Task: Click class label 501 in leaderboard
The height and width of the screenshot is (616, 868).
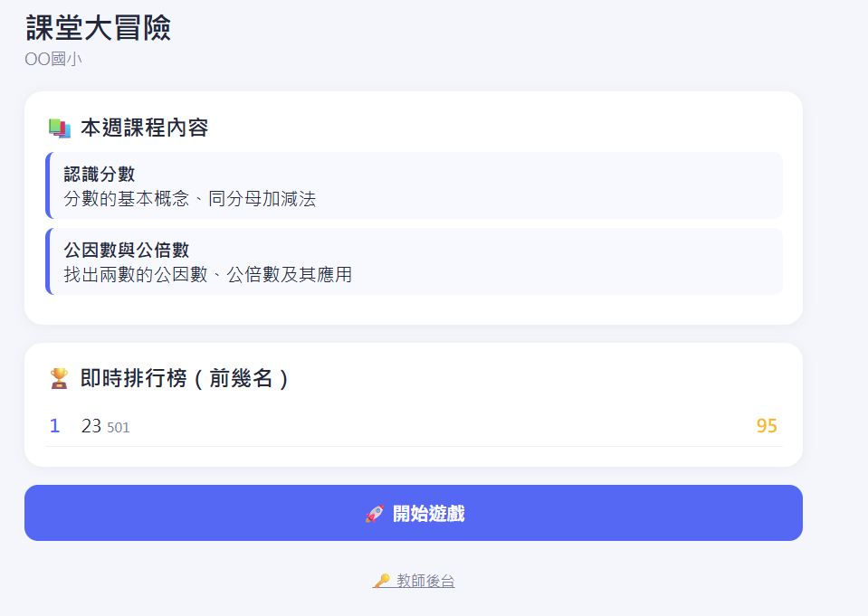Action: [x=119, y=427]
